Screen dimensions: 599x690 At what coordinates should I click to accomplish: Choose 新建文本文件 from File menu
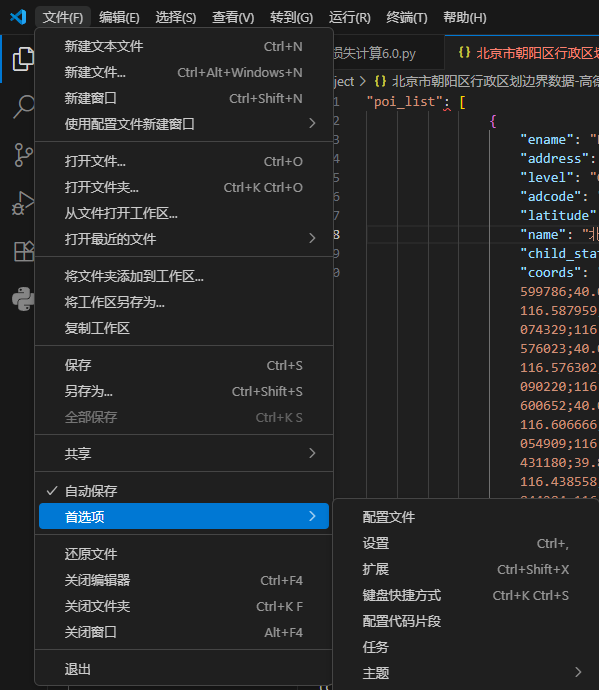point(184,46)
